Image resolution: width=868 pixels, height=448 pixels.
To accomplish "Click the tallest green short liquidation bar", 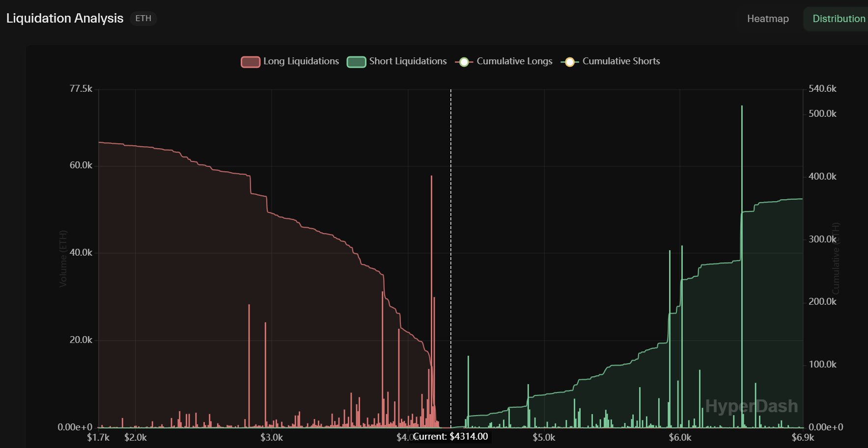I will (x=742, y=266).
